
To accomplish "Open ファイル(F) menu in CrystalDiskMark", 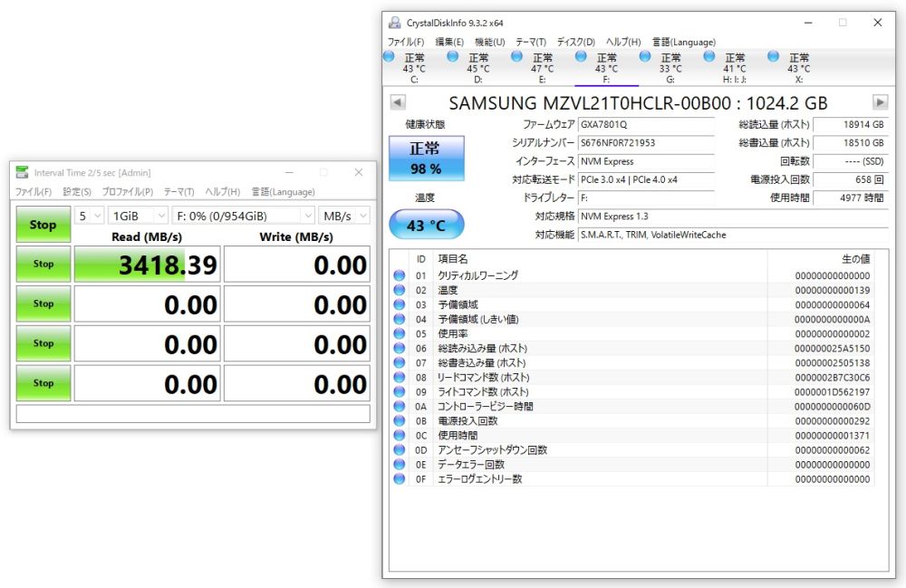I will click(34, 192).
